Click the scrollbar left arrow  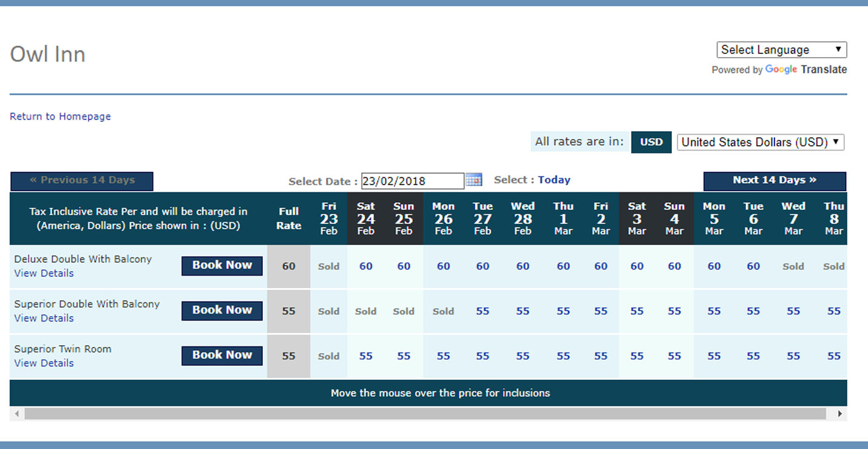coord(16,414)
